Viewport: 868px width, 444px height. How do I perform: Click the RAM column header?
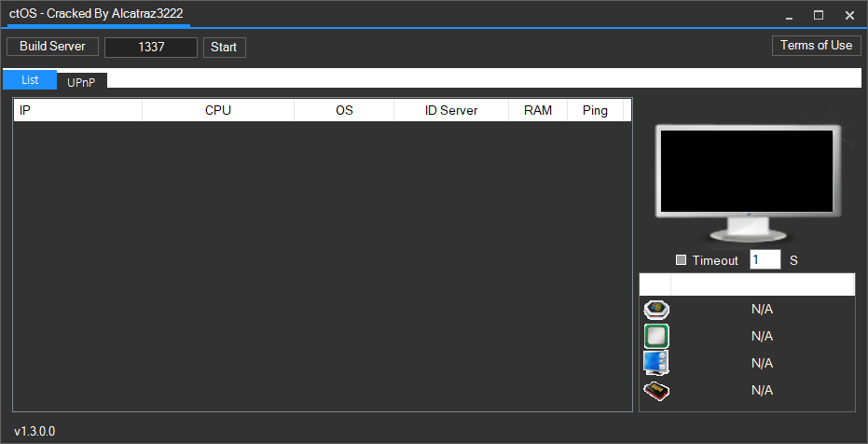point(538,111)
